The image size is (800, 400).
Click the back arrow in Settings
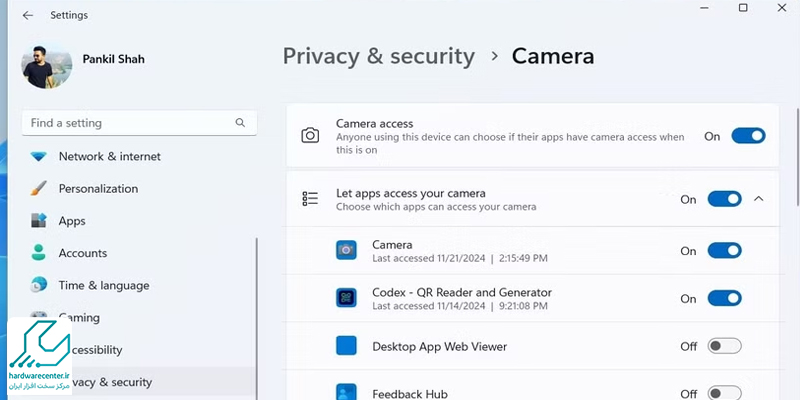pyautogui.click(x=27, y=15)
